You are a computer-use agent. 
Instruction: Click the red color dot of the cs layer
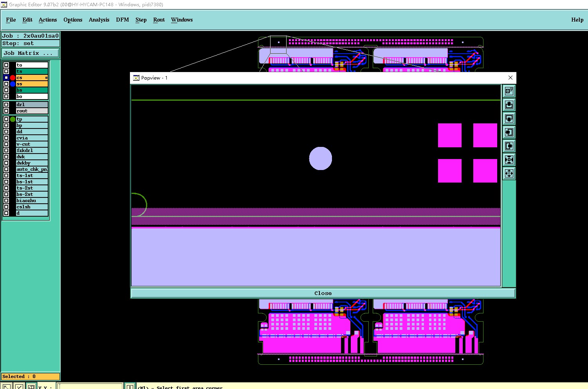point(13,78)
